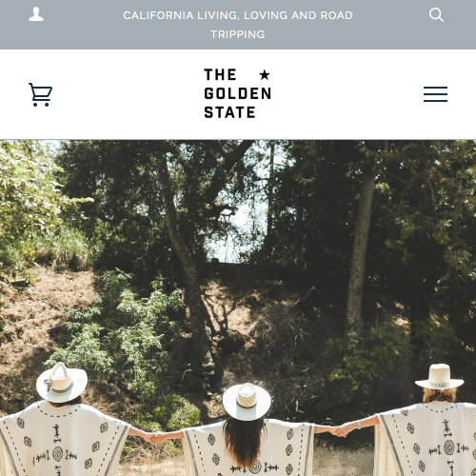Click the search magnifier icon
Screen dimensions: 476x476
[436, 15]
